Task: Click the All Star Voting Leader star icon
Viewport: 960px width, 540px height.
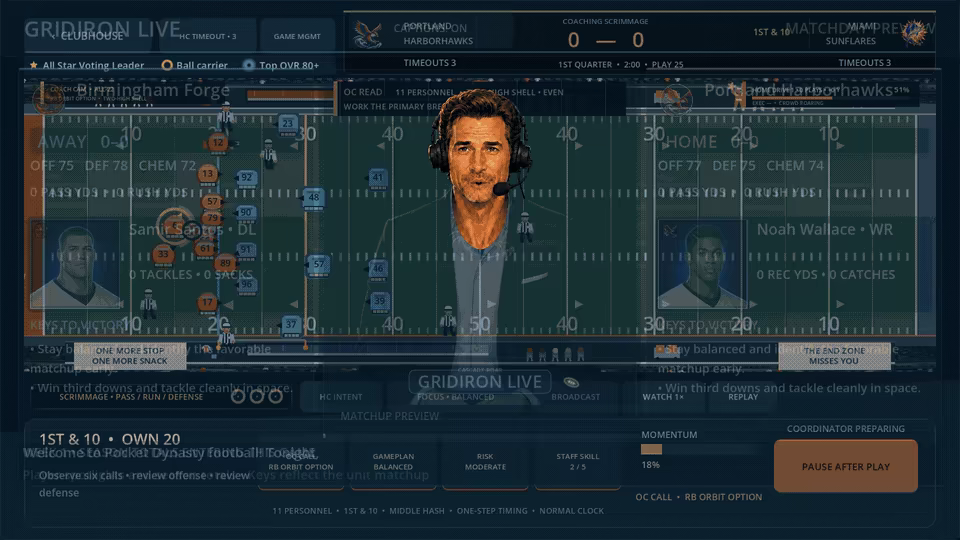Action: coord(34,65)
